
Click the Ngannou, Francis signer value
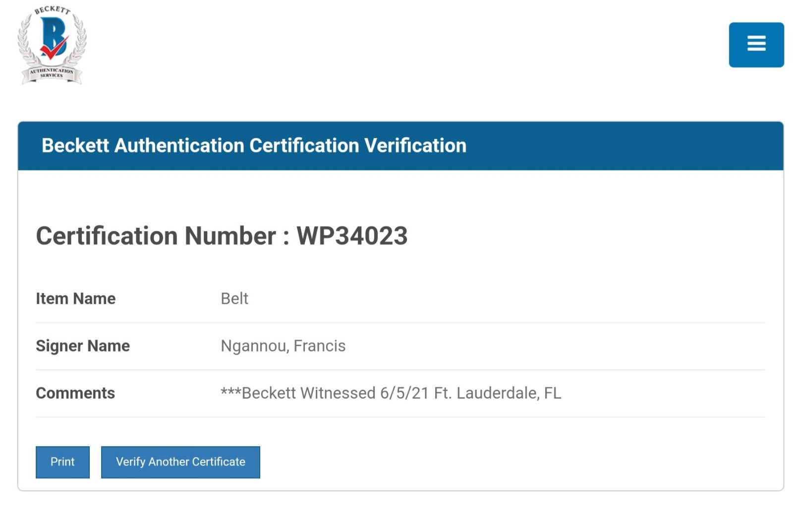[x=283, y=346]
